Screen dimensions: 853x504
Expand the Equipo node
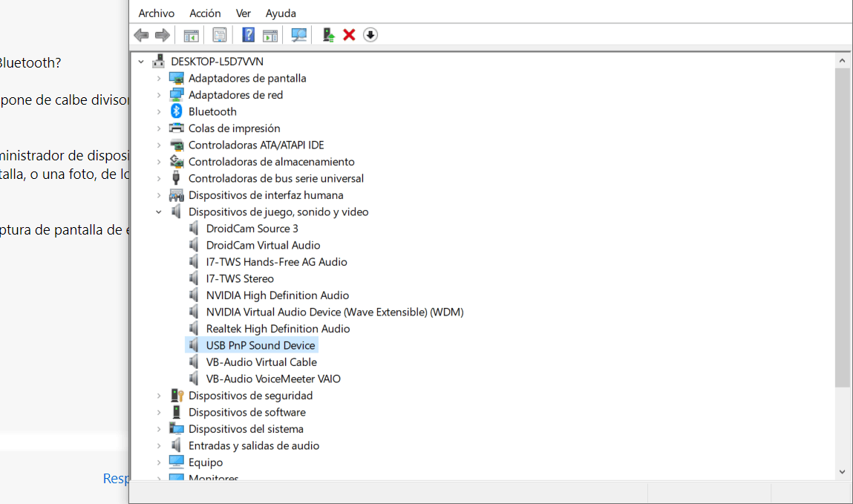[x=159, y=462]
